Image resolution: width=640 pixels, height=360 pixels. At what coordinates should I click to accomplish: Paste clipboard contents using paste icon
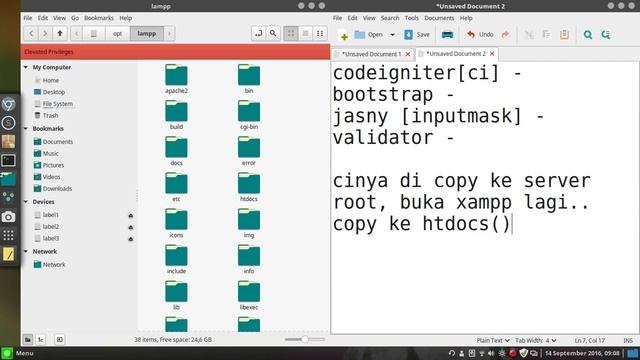tap(564, 35)
